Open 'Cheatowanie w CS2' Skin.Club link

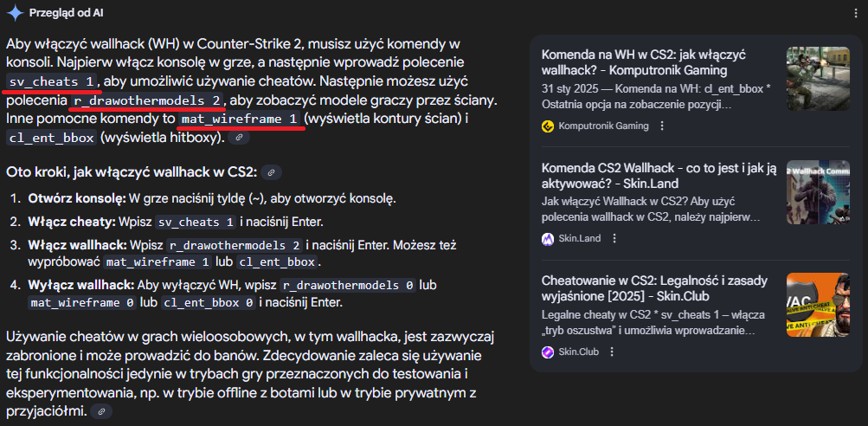pyautogui.click(x=654, y=288)
